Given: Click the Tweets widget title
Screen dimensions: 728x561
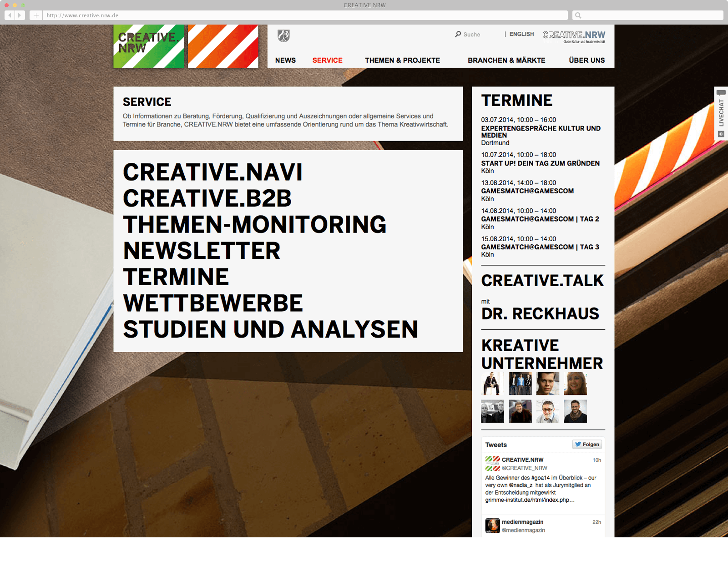Looking at the screenshot, I should tap(496, 445).
